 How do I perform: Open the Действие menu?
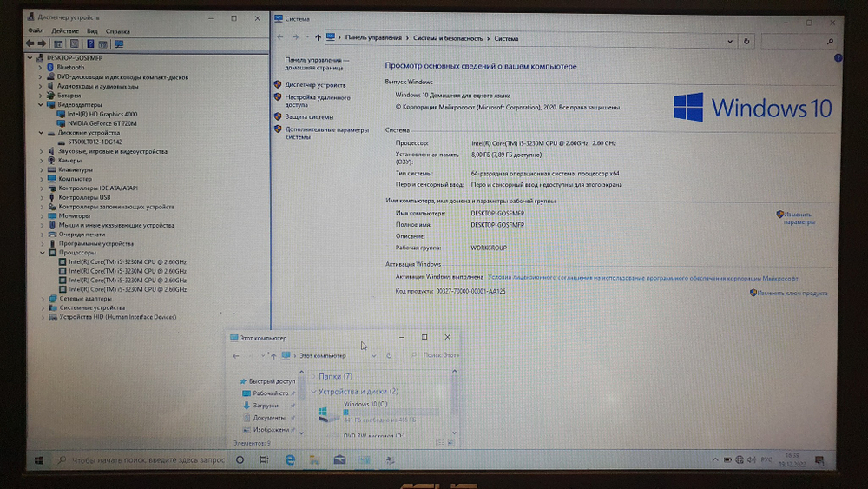pos(65,31)
